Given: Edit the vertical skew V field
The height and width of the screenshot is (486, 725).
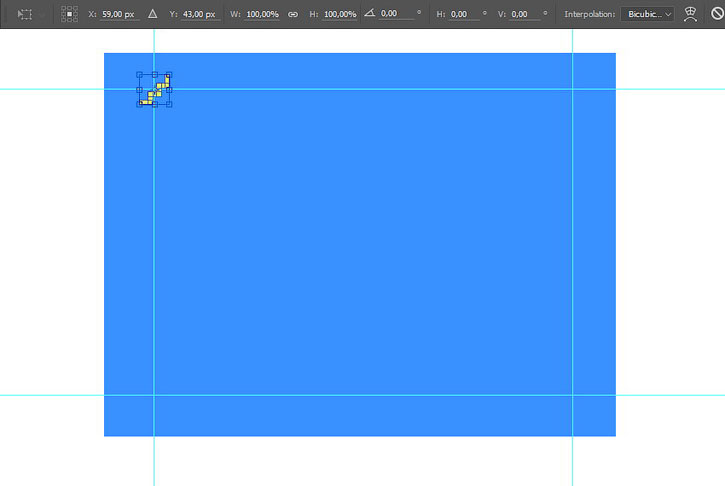Looking at the screenshot, I should (x=525, y=14).
